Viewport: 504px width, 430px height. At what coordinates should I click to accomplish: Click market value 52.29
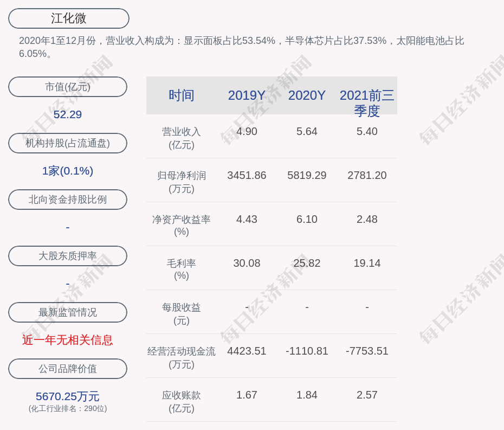tap(68, 114)
